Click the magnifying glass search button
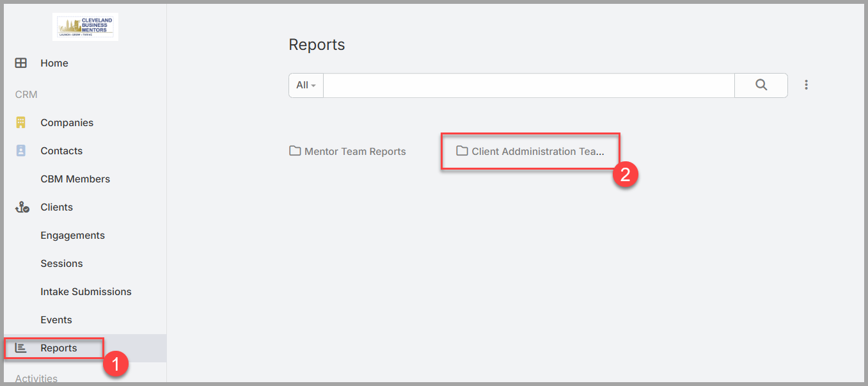868x386 pixels. [x=761, y=85]
